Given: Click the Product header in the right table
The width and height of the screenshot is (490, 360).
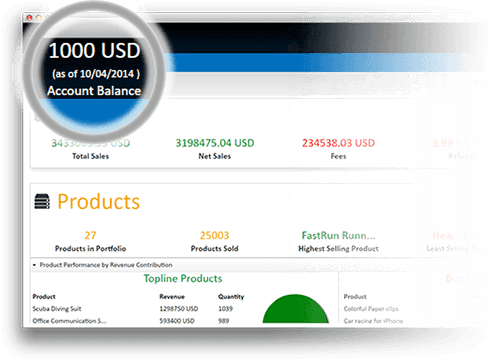Looking at the screenshot, I should pos(355,297).
